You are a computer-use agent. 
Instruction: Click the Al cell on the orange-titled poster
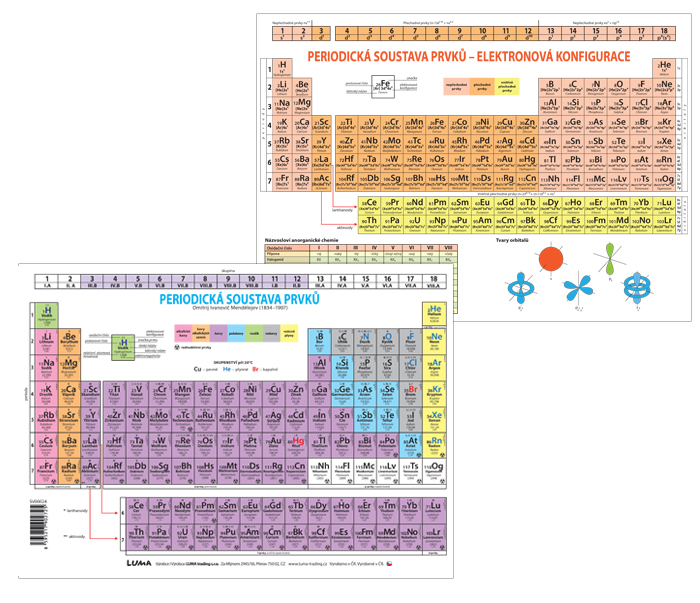click(550, 106)
